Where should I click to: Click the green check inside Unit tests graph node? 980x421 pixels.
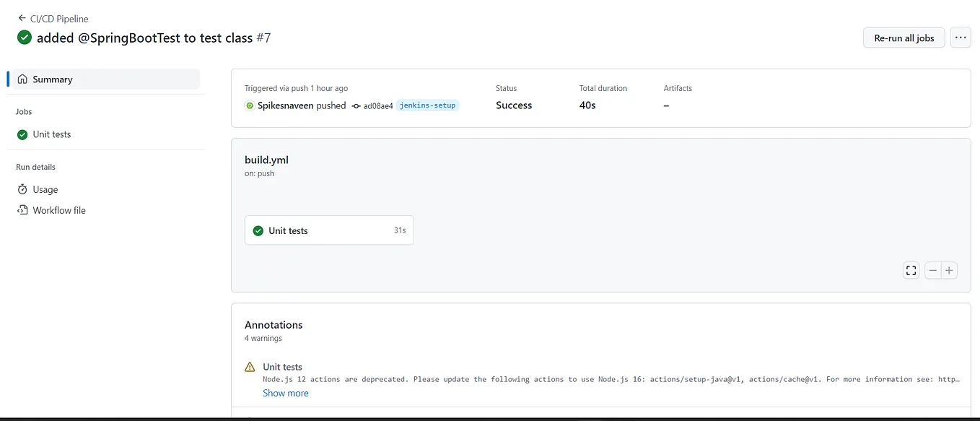(x=258, y=230)
